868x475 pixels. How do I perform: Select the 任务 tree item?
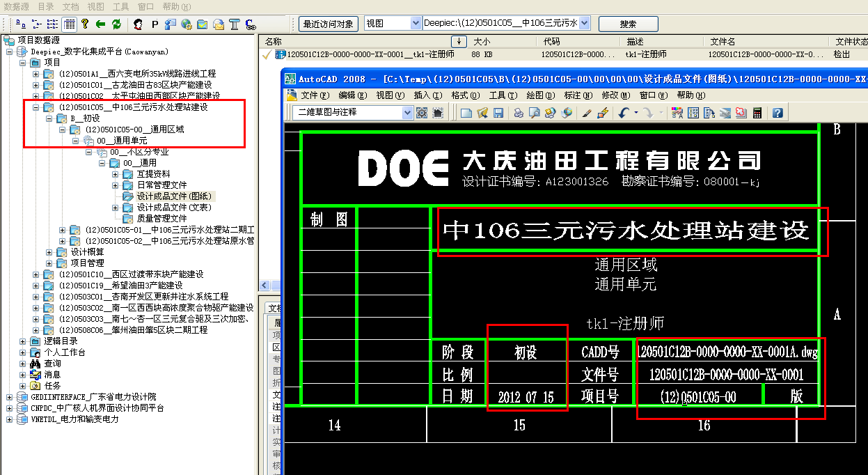pos(52,386)
